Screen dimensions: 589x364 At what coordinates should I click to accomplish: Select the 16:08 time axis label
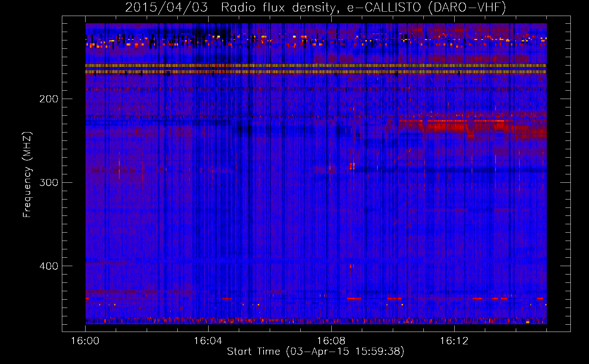coord(331,341)
